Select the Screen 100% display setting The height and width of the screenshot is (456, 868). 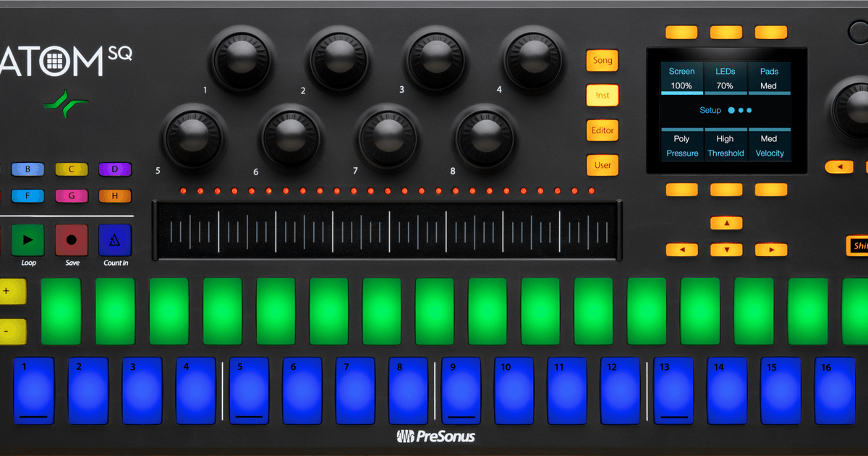tap(681, 79)
